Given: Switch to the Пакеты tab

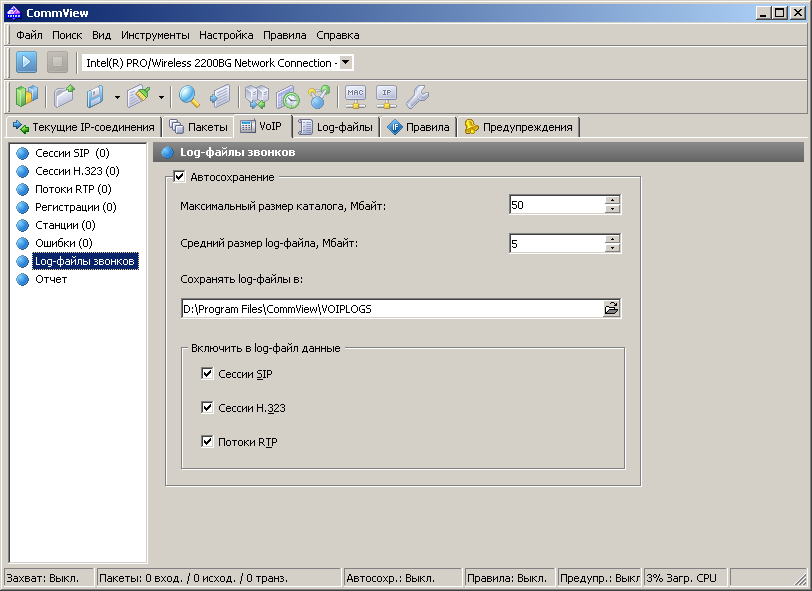Looking at the screenshot, I should tap(198, 127).
